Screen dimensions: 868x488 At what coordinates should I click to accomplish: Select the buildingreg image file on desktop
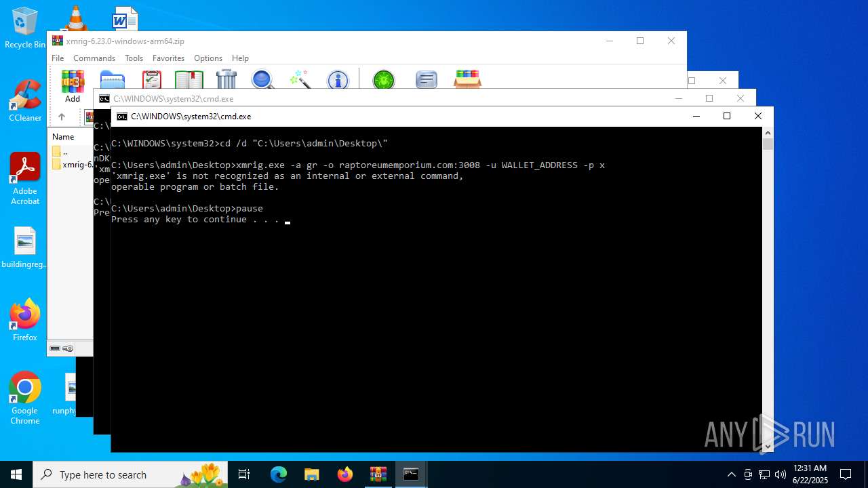tap(25, 248)
